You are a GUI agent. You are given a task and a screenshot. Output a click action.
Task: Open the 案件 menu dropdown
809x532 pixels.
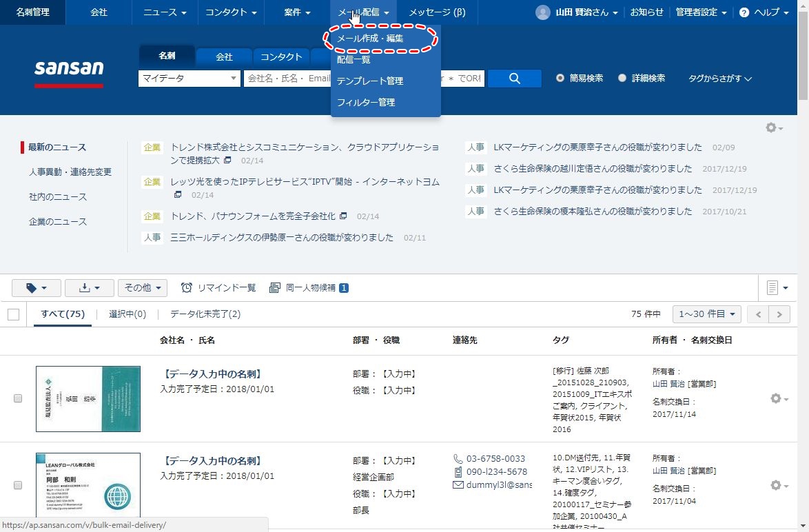coord(297,12)
